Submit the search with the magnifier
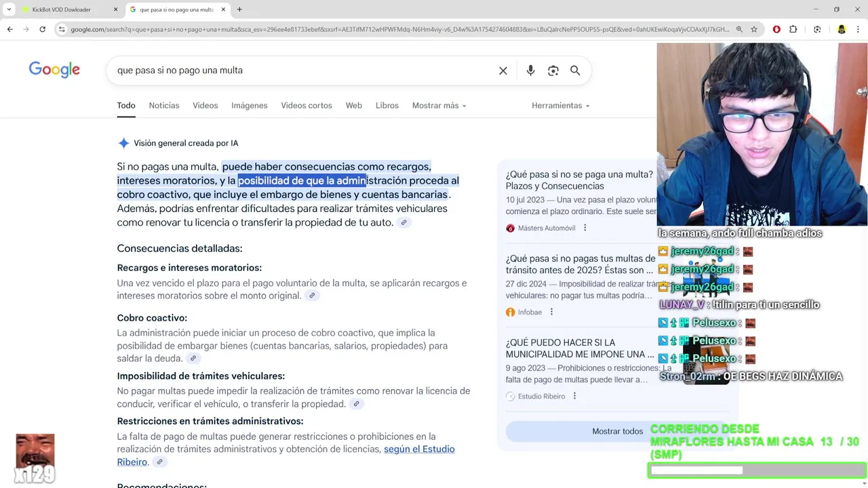868x488 pixels. click(x=575, y=70)
